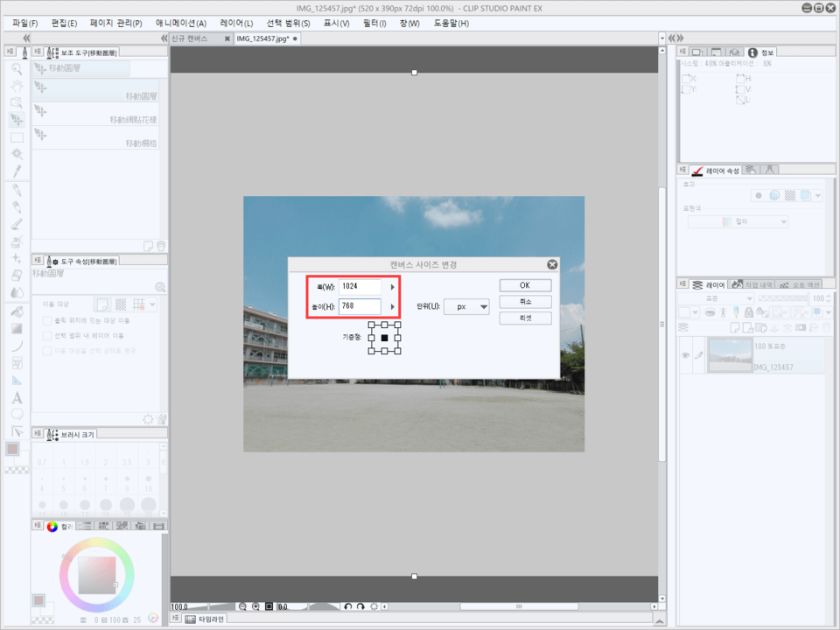Click inside the color wheel square
Viewport: 840px width, 630px height.
96,575
